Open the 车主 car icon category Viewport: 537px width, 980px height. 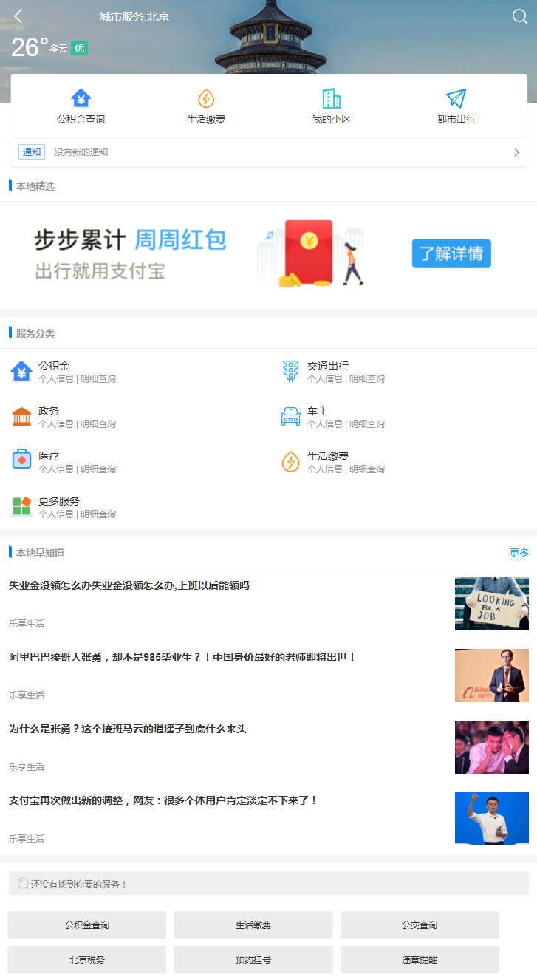pos(291,416)
